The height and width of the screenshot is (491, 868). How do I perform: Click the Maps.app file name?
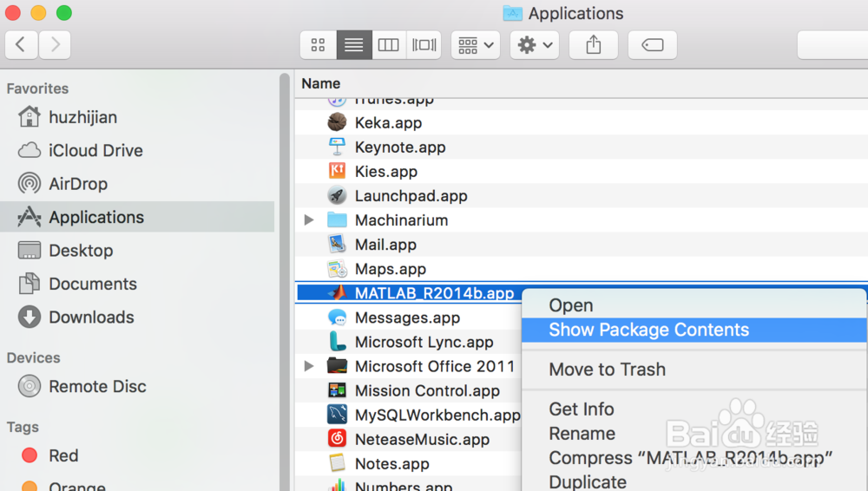click(x=391, y=269)
